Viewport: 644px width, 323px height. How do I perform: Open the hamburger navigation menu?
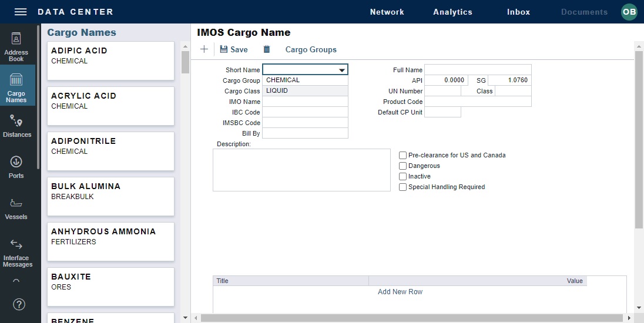[x=21, y=12]
